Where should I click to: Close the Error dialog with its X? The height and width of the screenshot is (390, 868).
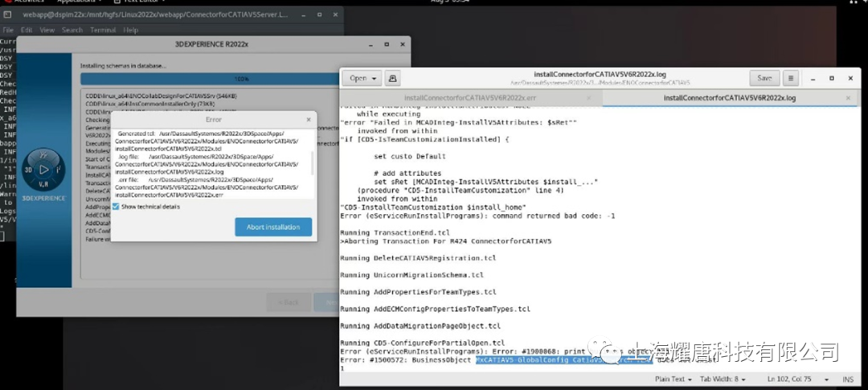tap(309, 120)
